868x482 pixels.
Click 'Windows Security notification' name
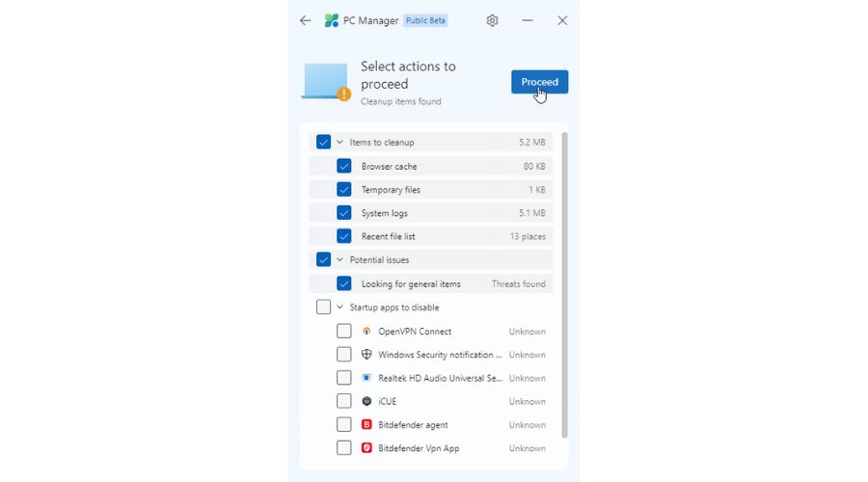pos(440,354)
